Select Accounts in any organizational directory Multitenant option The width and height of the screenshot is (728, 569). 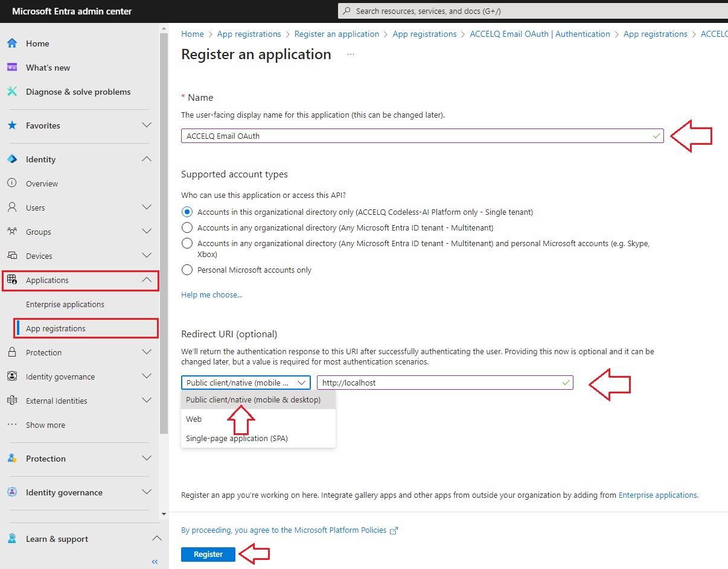click(x=187, y=228)
